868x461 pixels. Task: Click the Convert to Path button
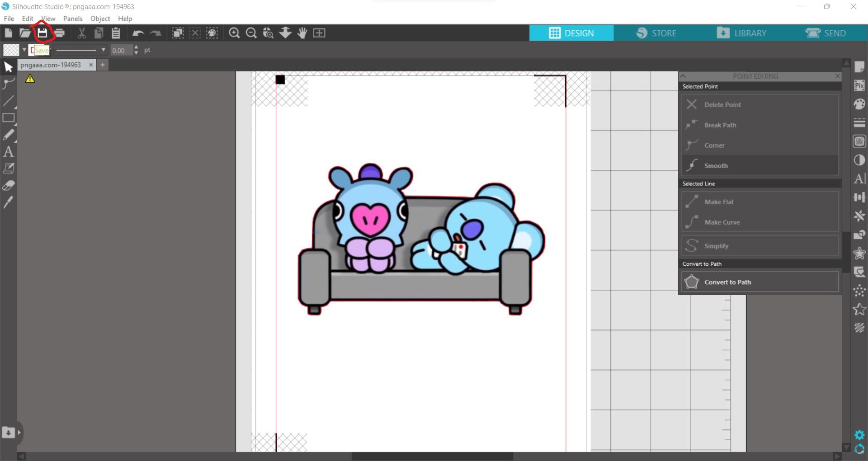(x=760, y=282)
